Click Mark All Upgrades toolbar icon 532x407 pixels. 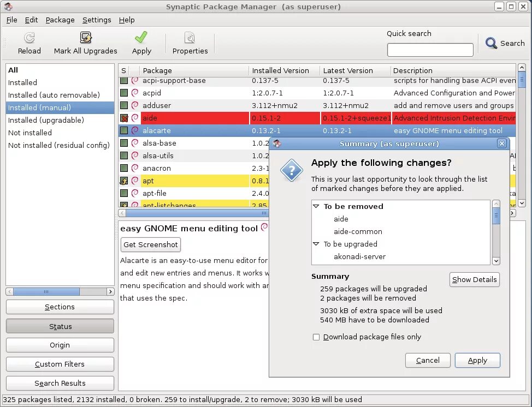[86, 38]
